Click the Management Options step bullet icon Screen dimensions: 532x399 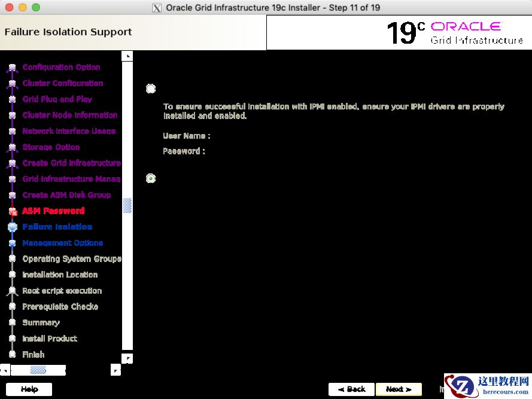pyautogui.click(x=12, y=243)
